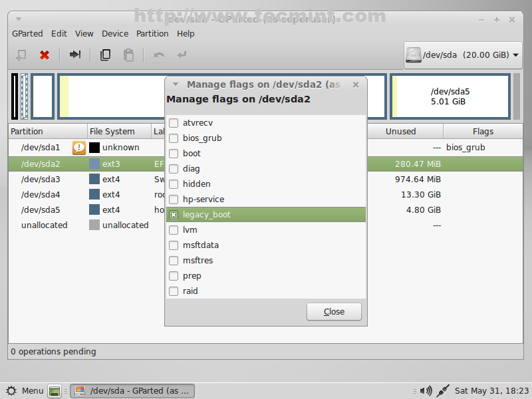Screen dimensions: 532x399
Task: Click the GParted taskbar window button
Action: click(x=132, y=391)
